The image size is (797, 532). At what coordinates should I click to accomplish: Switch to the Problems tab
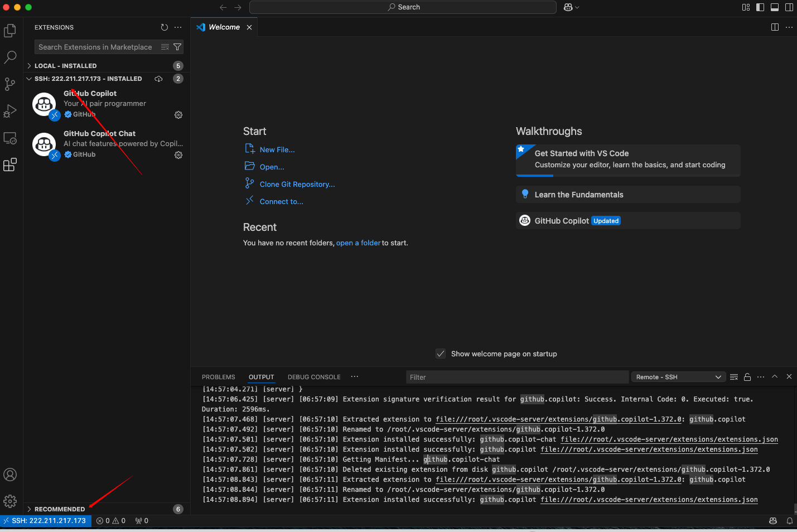click(x=218, y=377)
